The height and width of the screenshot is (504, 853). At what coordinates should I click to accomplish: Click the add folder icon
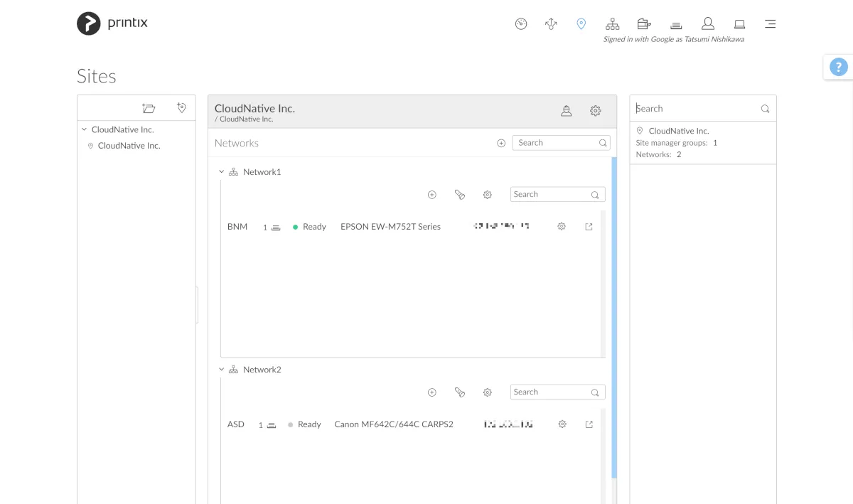pyautogui.click(x=149, y=108)
